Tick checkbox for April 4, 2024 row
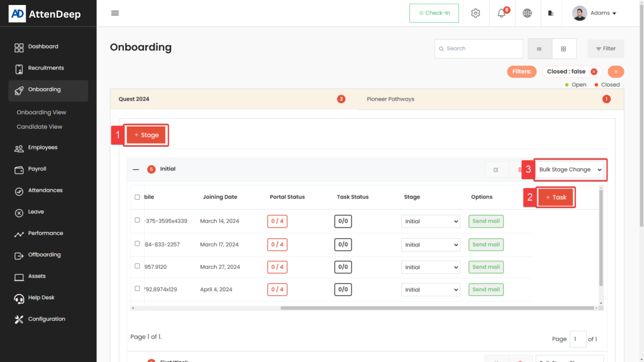 coord(138,289)
